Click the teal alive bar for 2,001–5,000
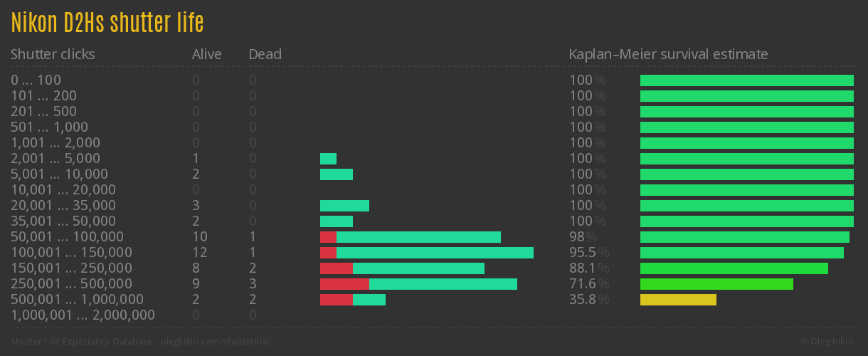The height and width of the screenshot is (356, 868). pos(328,159)
